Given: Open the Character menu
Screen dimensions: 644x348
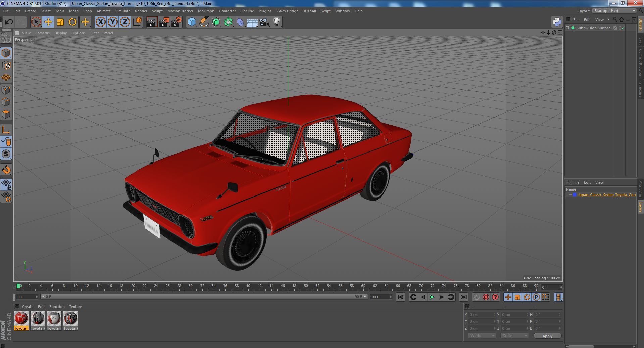Looking at the screenshot, I should pyautogui.click(x=227, y=11).
